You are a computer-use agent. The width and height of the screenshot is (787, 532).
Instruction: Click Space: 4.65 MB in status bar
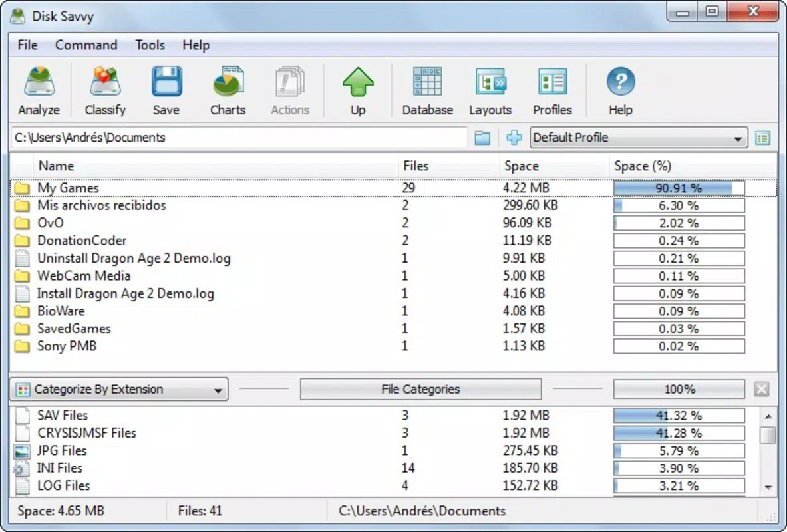coord(61,511)
